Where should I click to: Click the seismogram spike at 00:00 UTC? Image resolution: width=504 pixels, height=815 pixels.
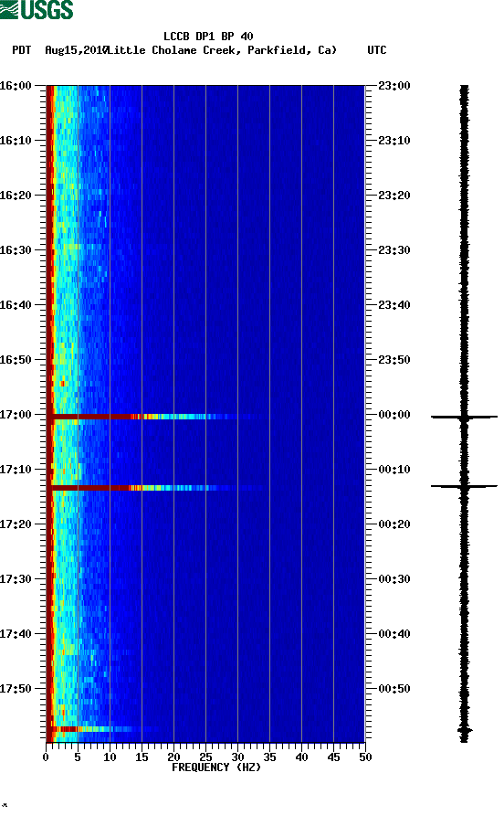464,417
